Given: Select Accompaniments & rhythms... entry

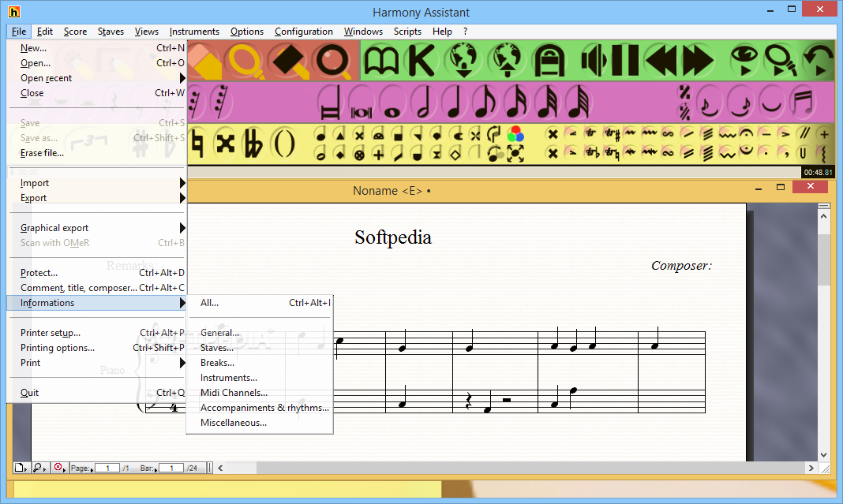Looking at the screenshot, I should click(260, 408).
